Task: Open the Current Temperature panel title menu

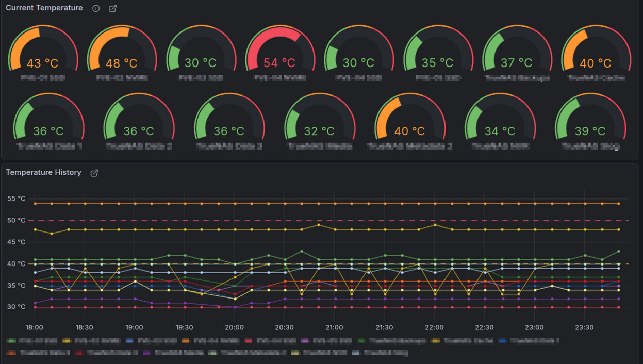Action: point(44,8)
